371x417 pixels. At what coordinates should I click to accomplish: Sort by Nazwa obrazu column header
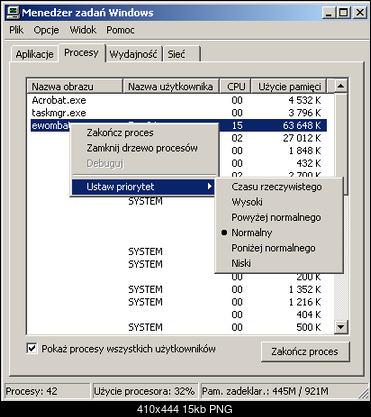pyautogui.click(x=75, y=86)
